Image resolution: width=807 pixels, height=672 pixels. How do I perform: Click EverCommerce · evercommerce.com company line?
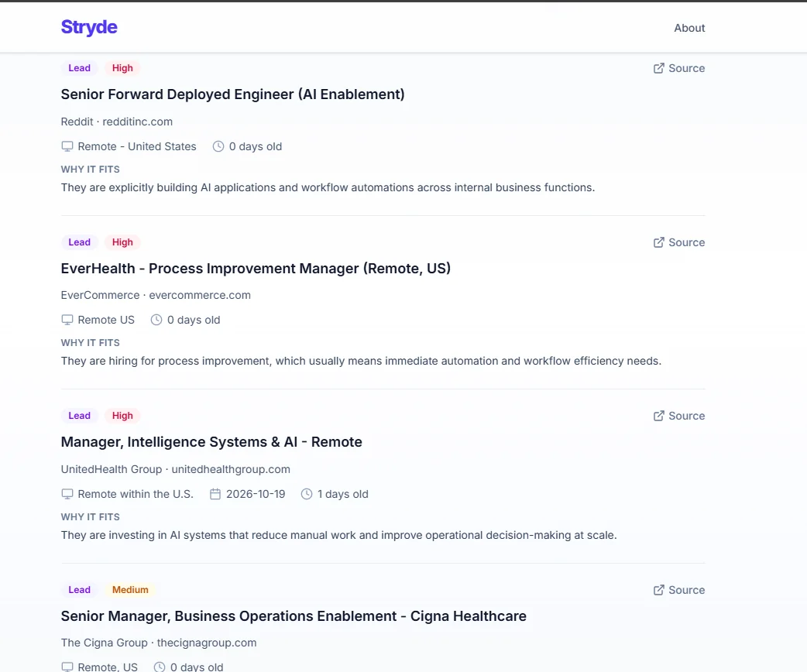(156, 295)
